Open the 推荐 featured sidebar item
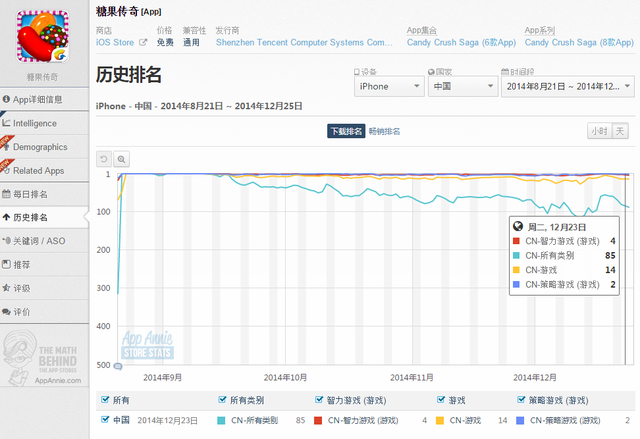The width and height of the screenshot is (640, 439). pos(44,265)
